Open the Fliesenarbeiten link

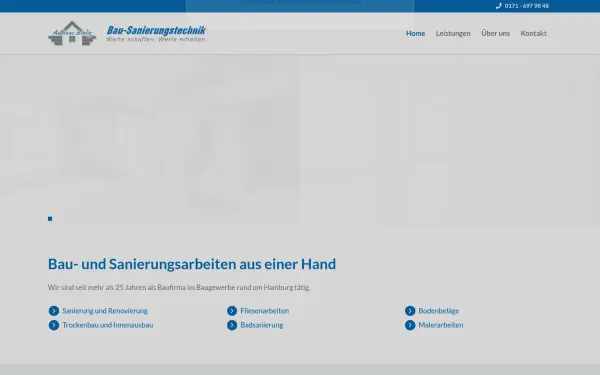pyautogui.click(x=264, y=311)
